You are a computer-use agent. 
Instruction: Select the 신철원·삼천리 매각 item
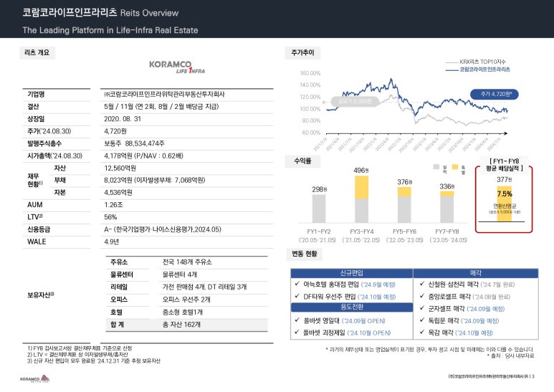[467, 285]
